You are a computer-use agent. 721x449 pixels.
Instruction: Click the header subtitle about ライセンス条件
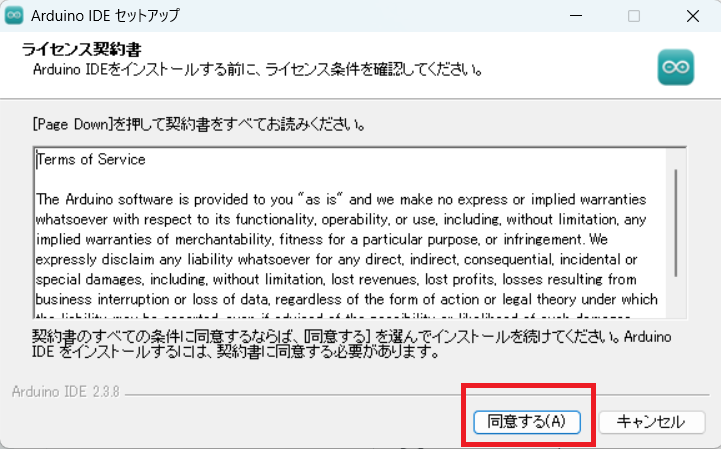[258, 70]
